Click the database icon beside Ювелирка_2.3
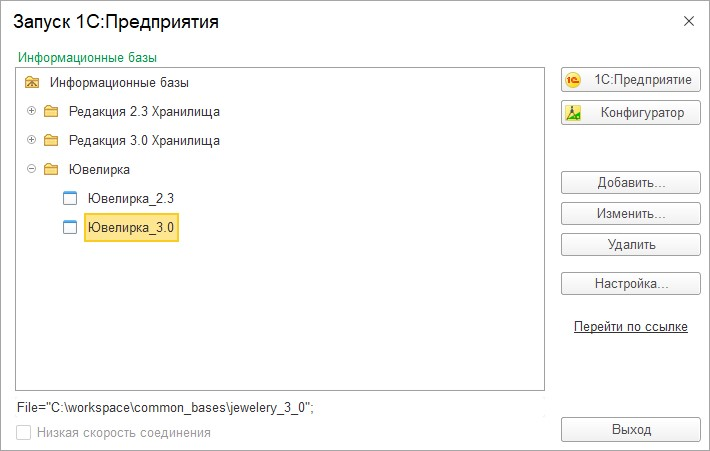 (70, 198)
